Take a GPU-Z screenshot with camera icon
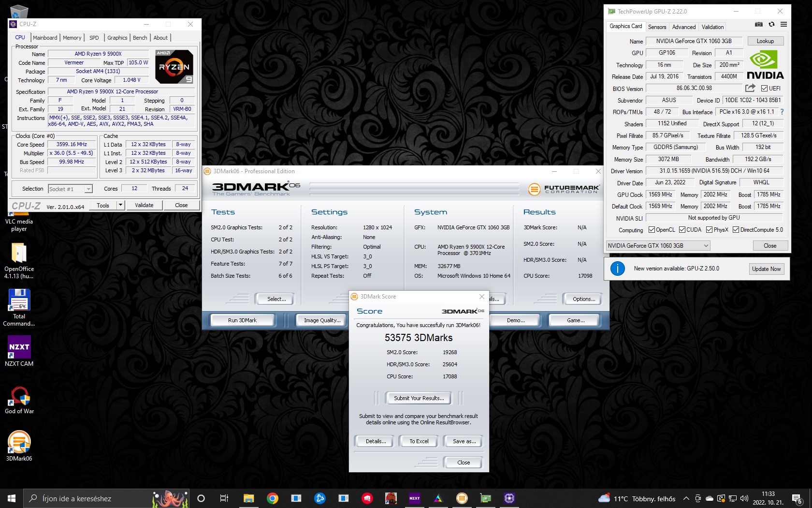 (759, 24)
